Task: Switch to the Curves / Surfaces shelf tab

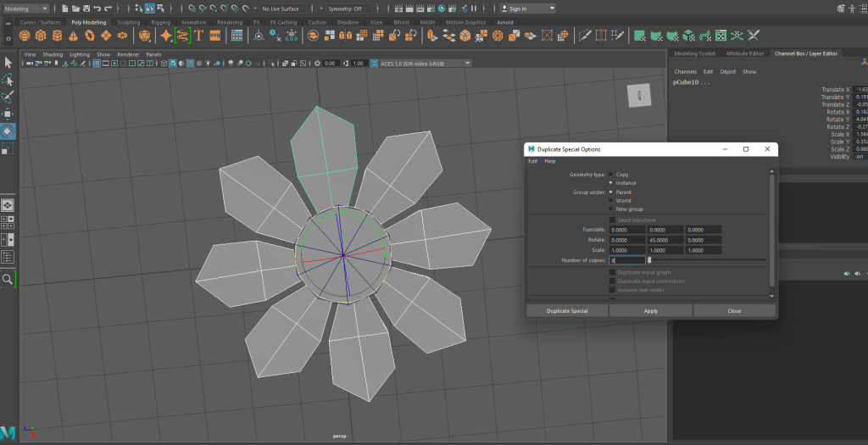Action: point(41,22)
